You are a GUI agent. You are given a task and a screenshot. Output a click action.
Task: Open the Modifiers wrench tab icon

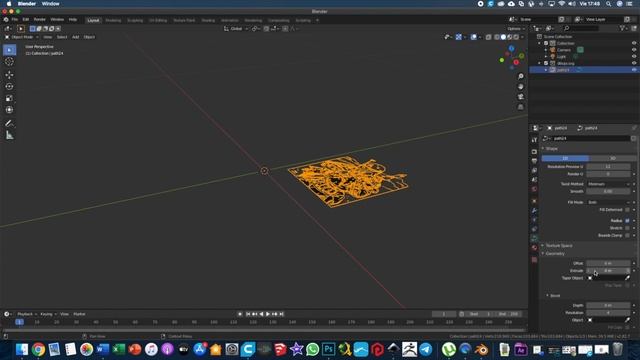coord(534,210)
